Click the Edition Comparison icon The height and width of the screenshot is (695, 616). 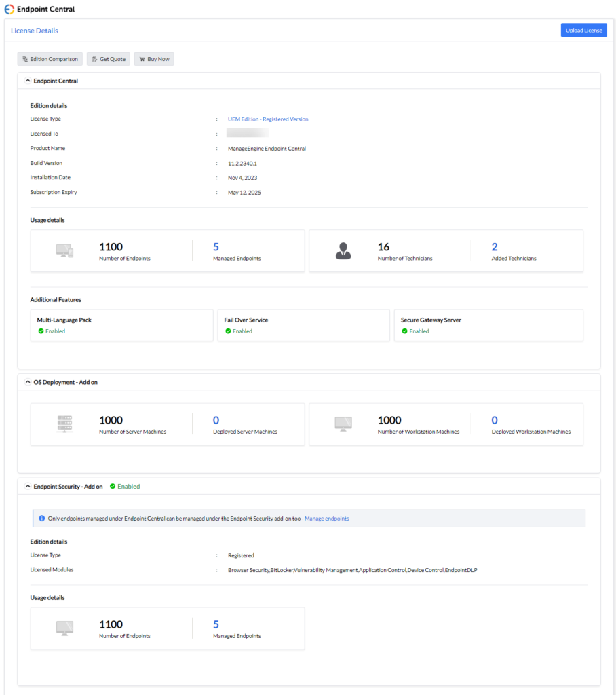coord(25,59)
